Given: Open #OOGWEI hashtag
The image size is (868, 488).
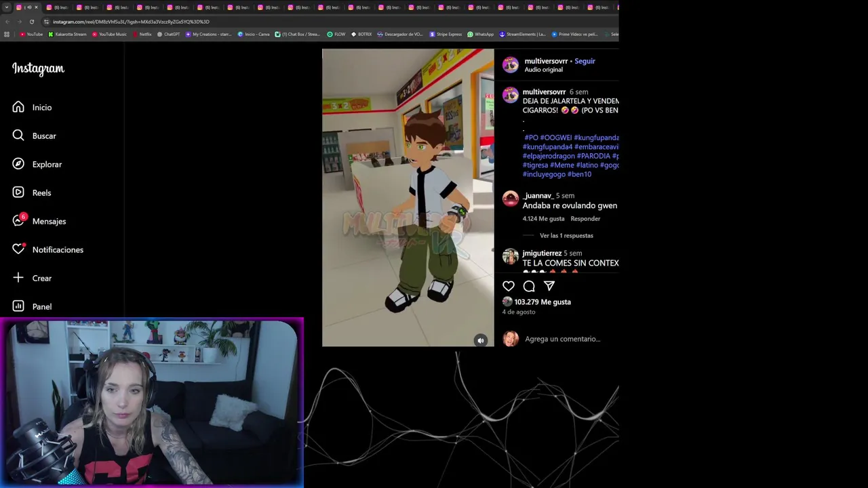Looking at the screenshot, I should point(556,138).
